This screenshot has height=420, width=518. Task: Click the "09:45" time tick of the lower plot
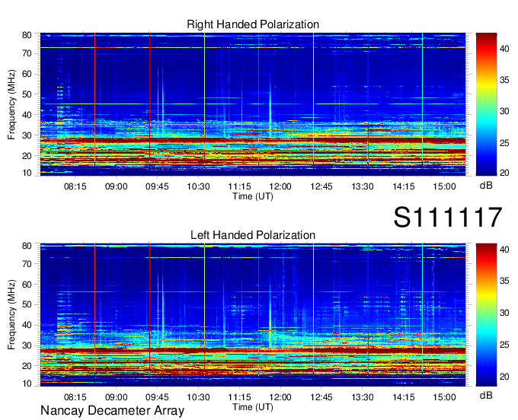[157, 397]
